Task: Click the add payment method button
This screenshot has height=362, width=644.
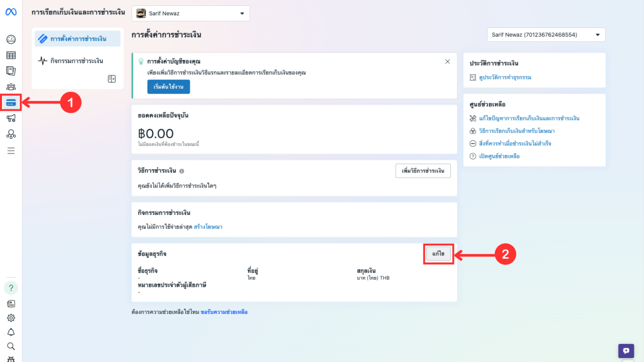Action: 423,171
